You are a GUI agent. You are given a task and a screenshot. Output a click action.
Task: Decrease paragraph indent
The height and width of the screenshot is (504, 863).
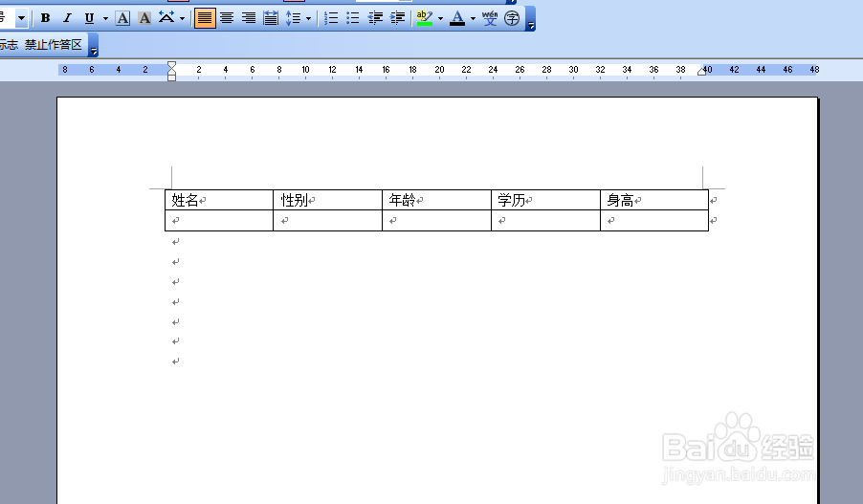(375, 18)
